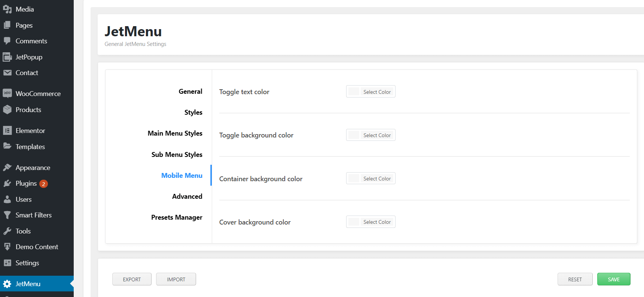Click the JetPopup icon
The image size is (644, 297).
tap(7, 57)
